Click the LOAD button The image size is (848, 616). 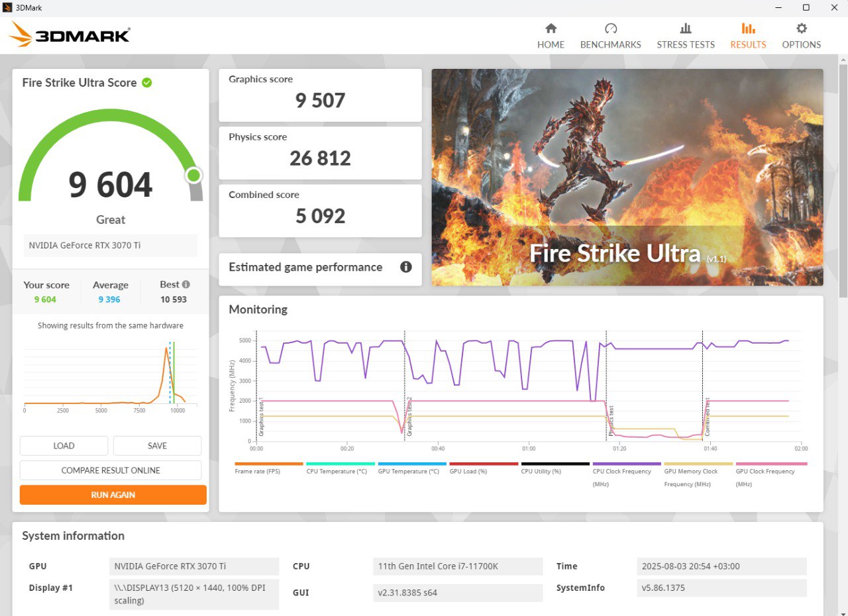click(64, 446)
